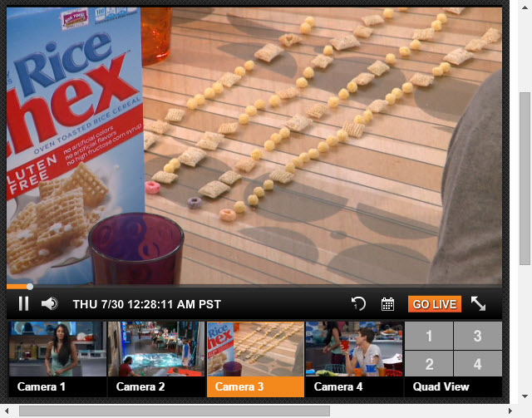532x418 pixels.
Task: Click the GO LIVE button
Action: (435, 304)
